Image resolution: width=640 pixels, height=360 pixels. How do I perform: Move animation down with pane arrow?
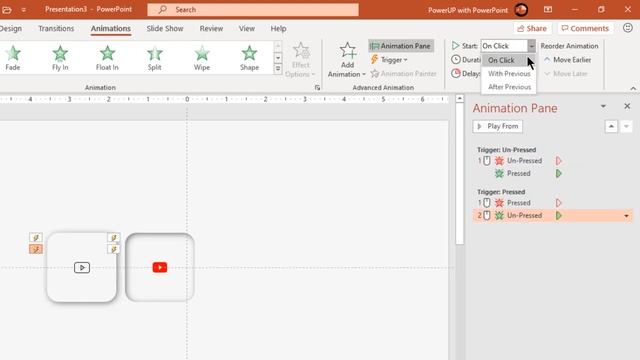(626, 127)
